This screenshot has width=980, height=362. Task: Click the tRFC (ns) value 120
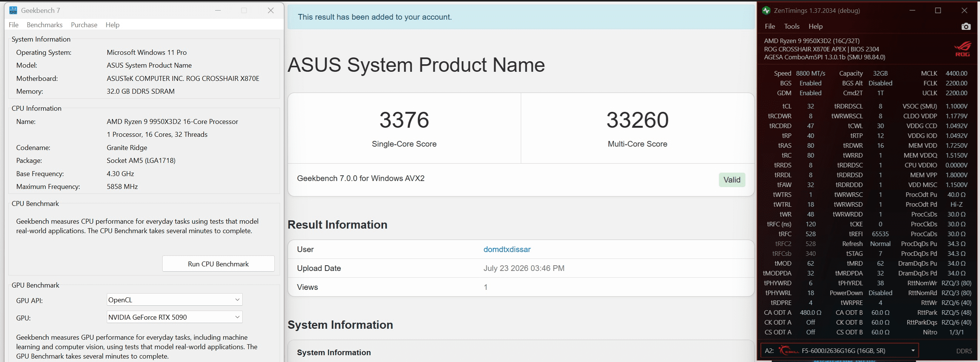[x=810, y=224]
